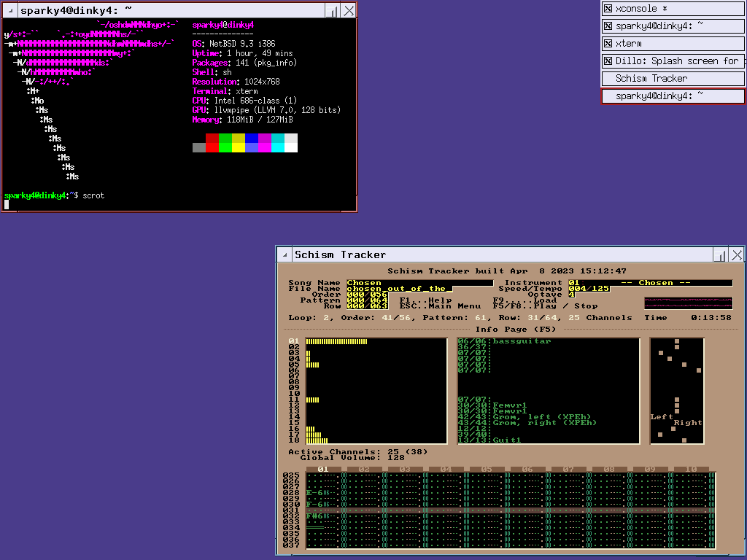Screen dimensions: 747x560
Task: Click the icon beside the Dillo window entry
Action: pyautogui.click(x=607, y=61)
